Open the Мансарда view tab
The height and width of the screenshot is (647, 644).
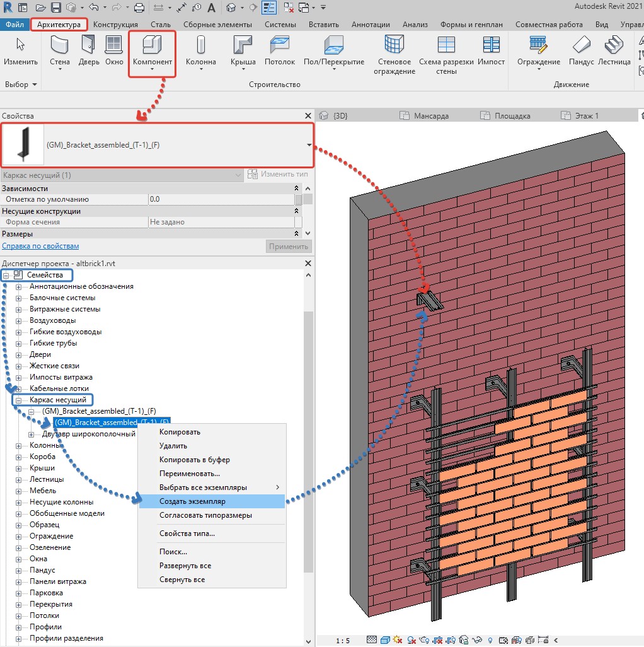[431, 116]
